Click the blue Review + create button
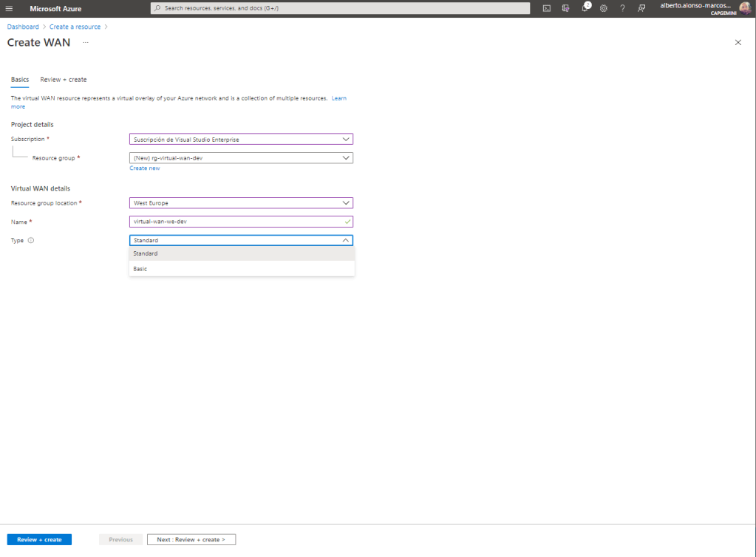Image resolution: width=756 pixels, height=557 pixels. tap(39, 540)
